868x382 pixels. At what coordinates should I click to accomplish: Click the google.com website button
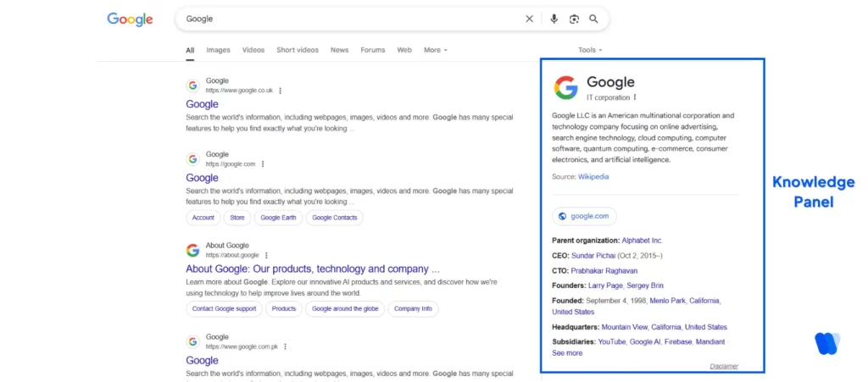pos(584,216)
